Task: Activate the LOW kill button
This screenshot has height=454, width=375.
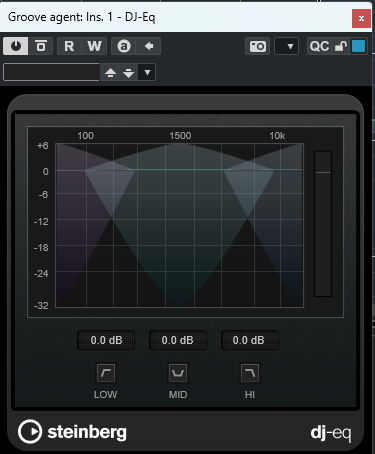Action: (x=106, y=373)
